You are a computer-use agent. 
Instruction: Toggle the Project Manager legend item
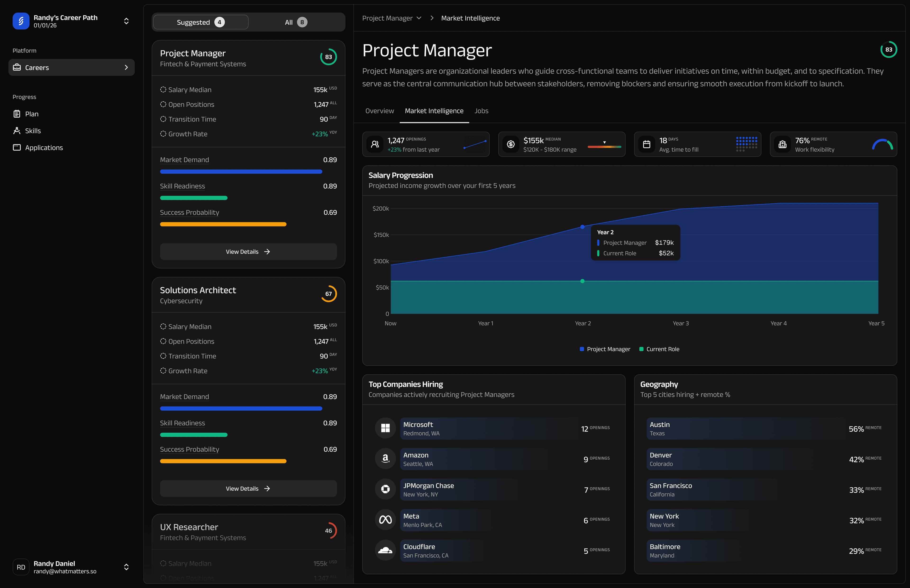(605, 348)
